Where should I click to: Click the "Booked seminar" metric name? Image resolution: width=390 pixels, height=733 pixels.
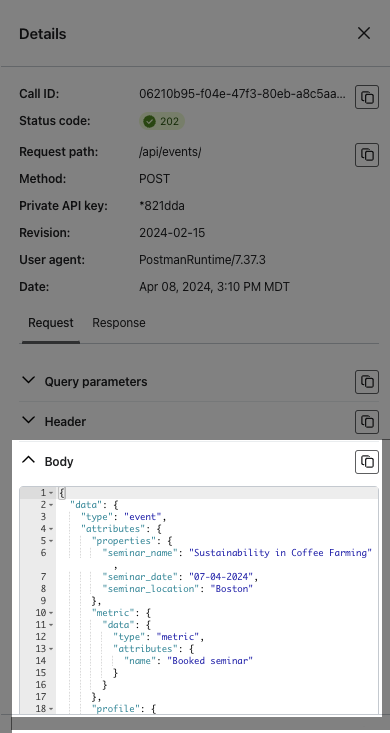pos(210,661)
